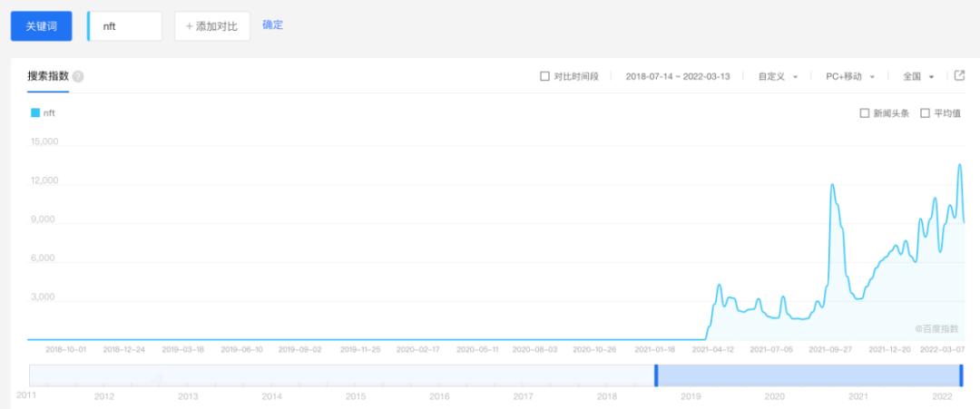Click the chart peak near 2021-09-27
This screenshot has width=980, height=409.
[831, 185]
